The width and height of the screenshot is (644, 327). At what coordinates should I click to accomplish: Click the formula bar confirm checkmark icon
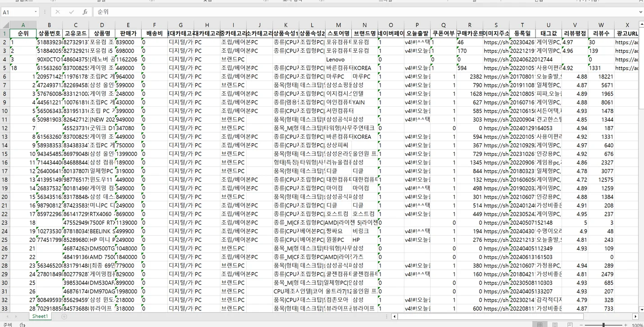point(71,12)
